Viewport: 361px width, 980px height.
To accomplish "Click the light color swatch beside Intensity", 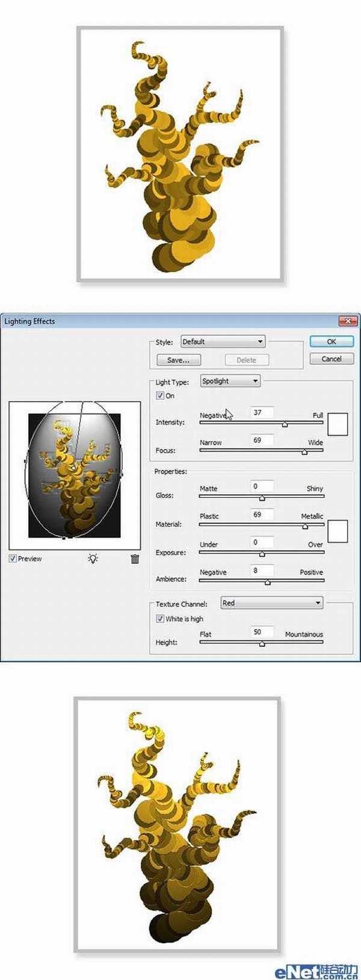I will pyautogui.click(x=338, y=424).
